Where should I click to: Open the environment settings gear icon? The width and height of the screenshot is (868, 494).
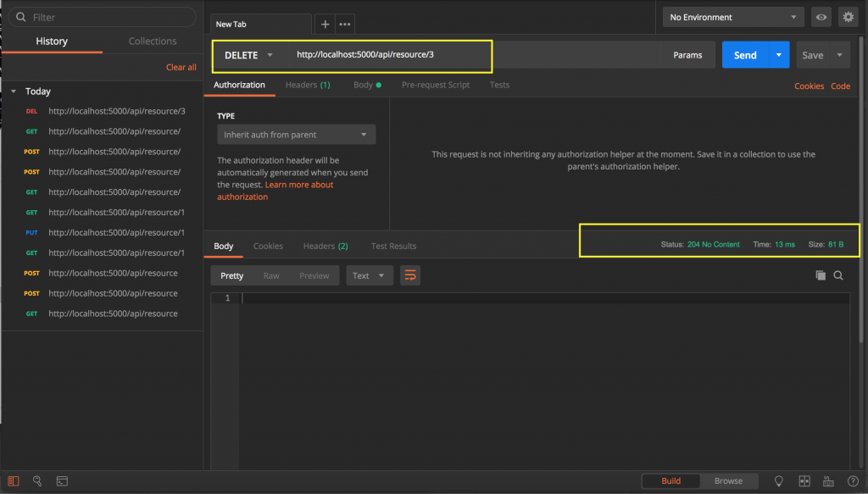[x=847, y=17]
